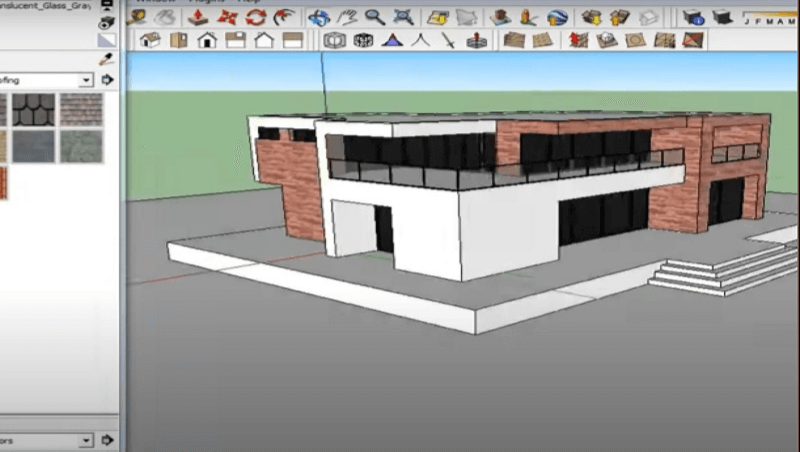The width and height of the screenshot is (800, 452).
Task: Click the Zoom Extents icon
Action: coord(402,17)
